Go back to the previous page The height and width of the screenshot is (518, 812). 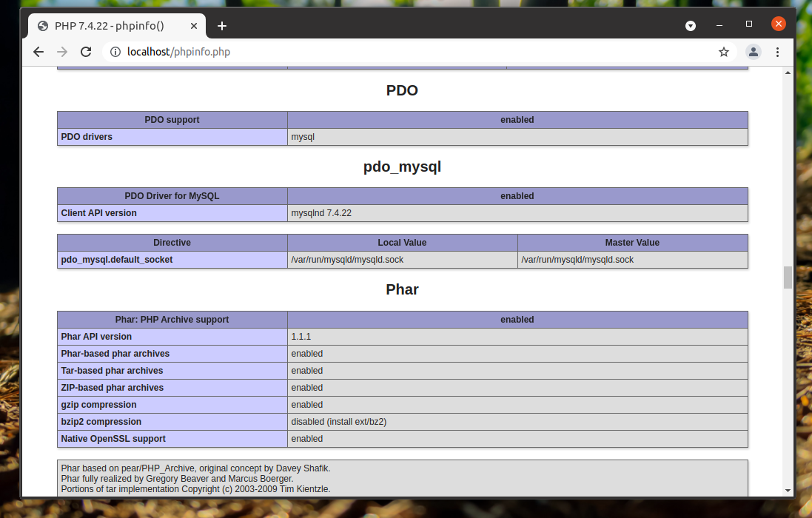pyautogui.click(x=38, y=52)
